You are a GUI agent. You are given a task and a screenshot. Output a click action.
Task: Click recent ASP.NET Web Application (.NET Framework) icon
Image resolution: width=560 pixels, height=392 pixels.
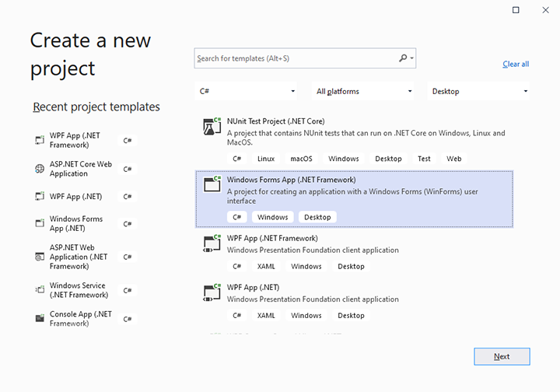[40, 257]
